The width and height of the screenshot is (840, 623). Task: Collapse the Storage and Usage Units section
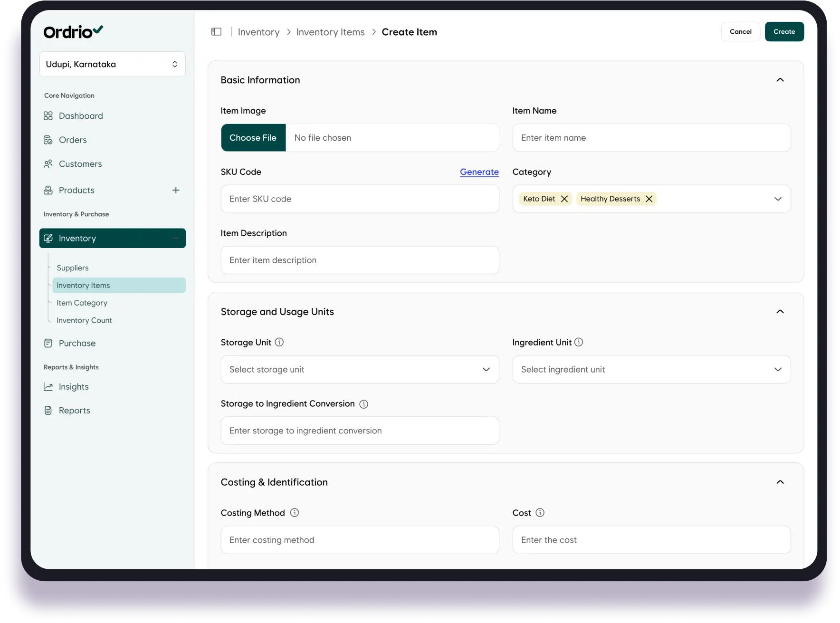tap(780, 312)
